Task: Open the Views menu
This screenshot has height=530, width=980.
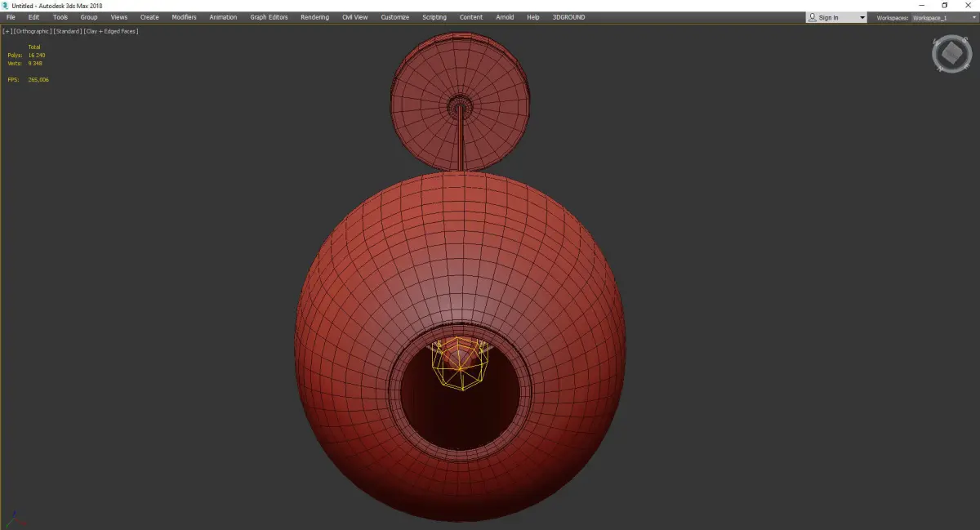Action: click(x=119, y=17)
